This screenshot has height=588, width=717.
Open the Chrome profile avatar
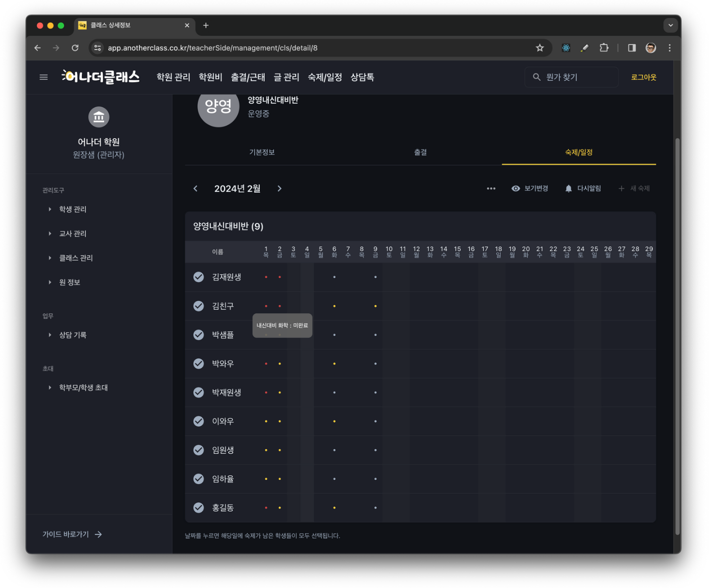point(651,48)
